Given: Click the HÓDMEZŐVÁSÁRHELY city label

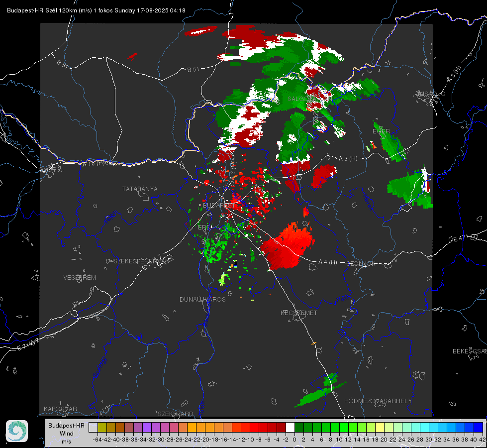Looking at the screenshot, I should [378, 401].
